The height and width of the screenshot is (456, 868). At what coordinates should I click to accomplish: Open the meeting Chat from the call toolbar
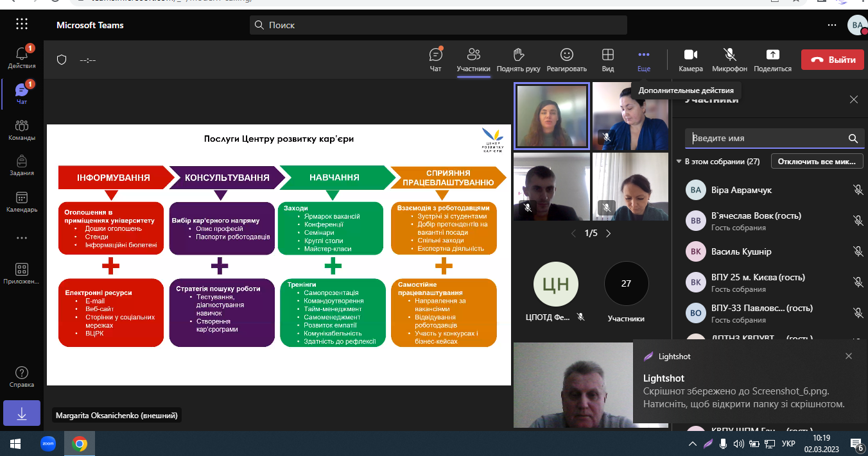click(436, 59)
